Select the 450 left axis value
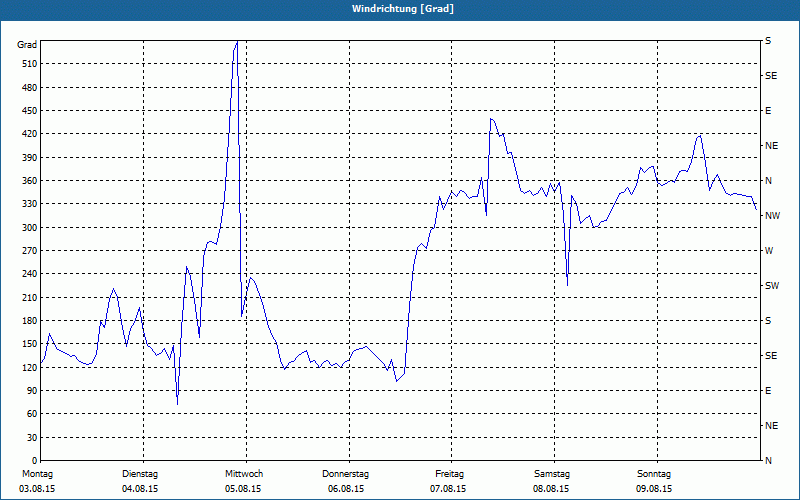Screen dimensions: 800x500 click(x=31, y=111)
